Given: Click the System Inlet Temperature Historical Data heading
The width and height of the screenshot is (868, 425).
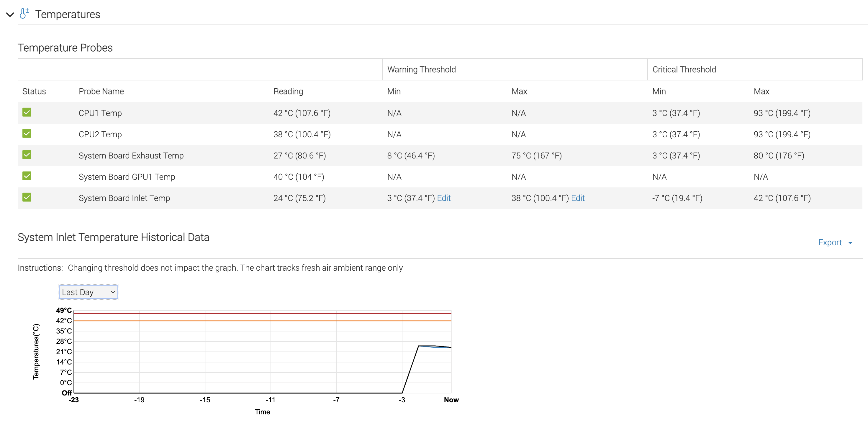Looking at the screenshot, I should pyautogui.click(x=114, y=237).
